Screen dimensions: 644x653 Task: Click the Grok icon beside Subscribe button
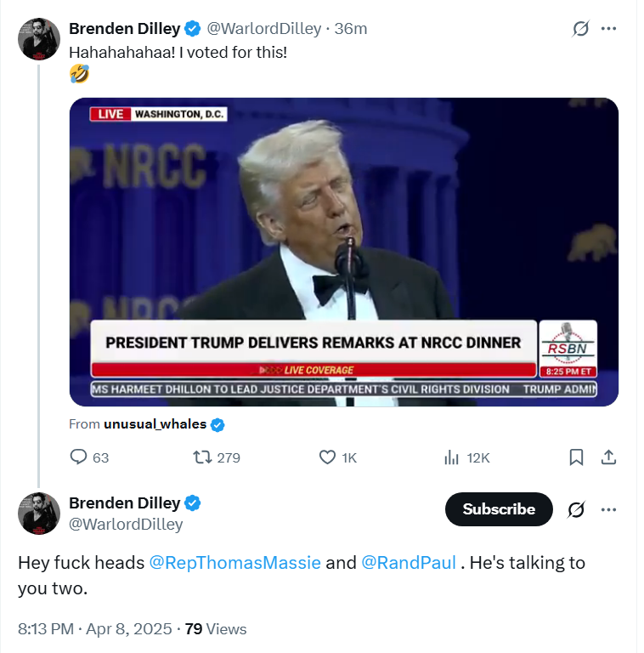576,509
